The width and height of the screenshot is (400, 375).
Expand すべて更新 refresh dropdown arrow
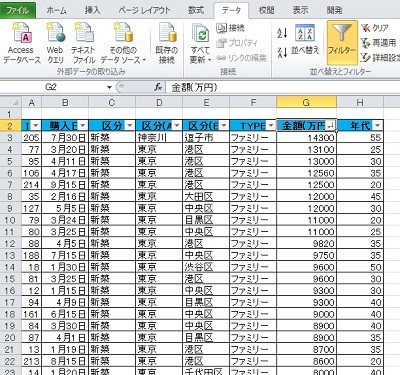coord(209,60)
